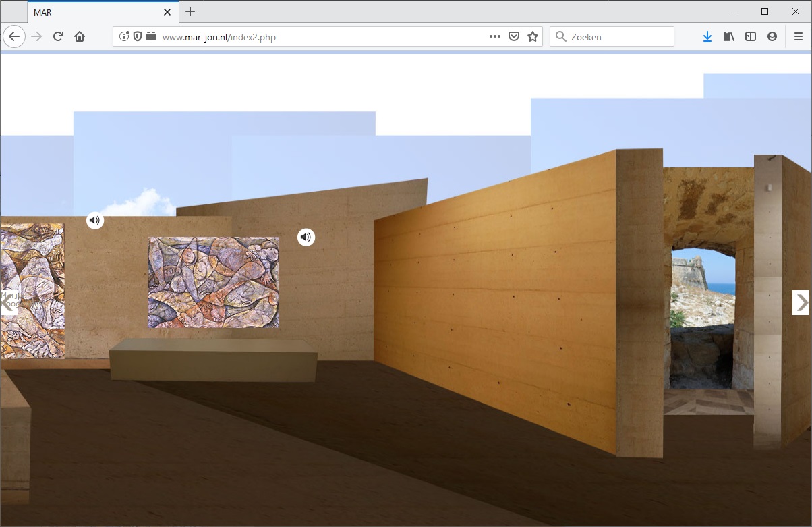Open page actions three-dots menu

coord(495,37)
